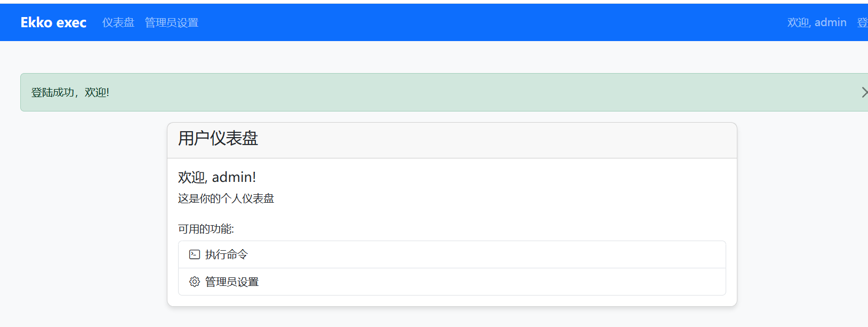Viewport: 868px width, 327px height.
Task: Open 仪表盘 in the top navigation bar
Action: pyautogui.click(x=118, y=22)
